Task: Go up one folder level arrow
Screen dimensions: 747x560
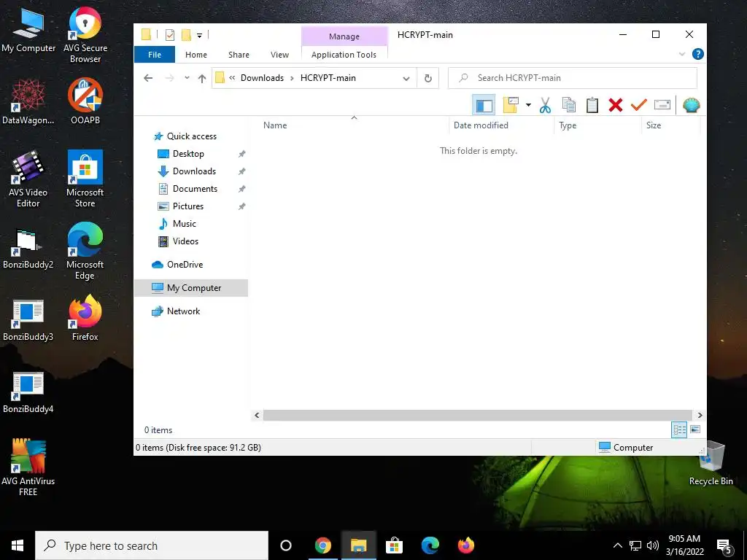Action: click(x=202, y=78)
